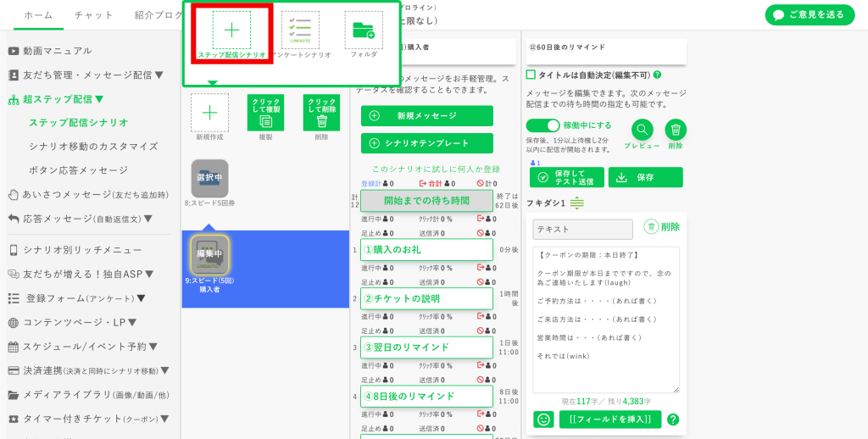Switch to the チャット tab
Screen dimensions: 868x439
coord(93,15)
